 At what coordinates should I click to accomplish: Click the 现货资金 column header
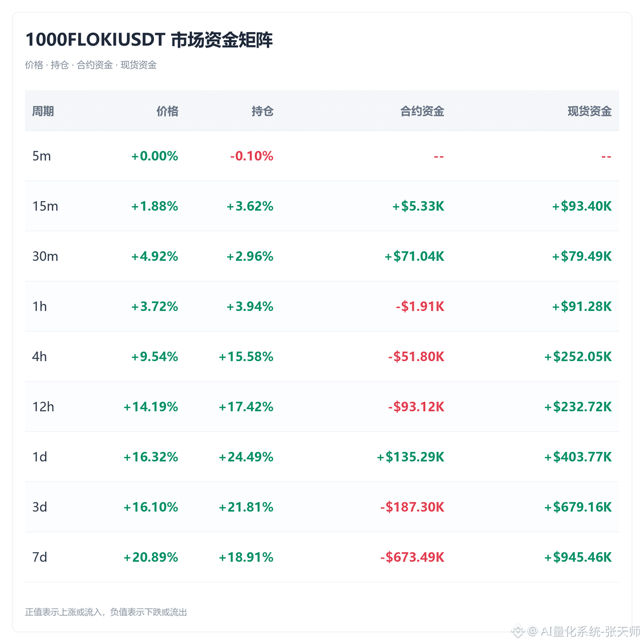[x=590, y=111]
